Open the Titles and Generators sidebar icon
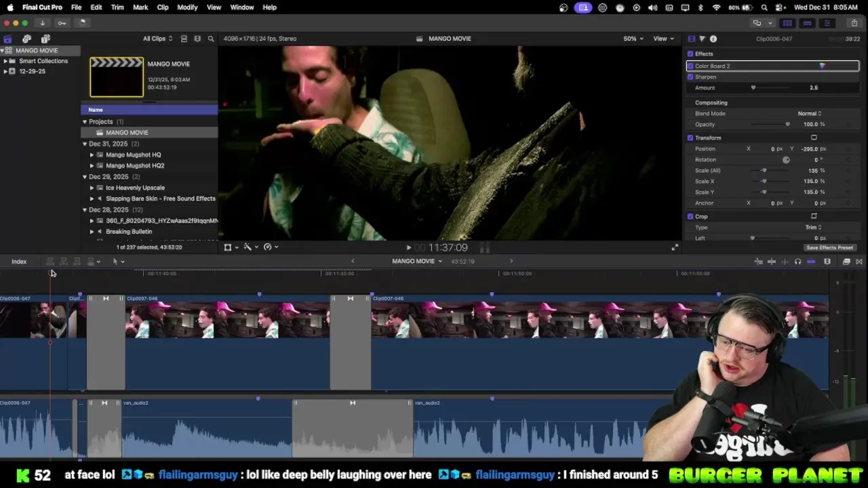The width and height of the screenshot is (868, 488). (45, 39)
